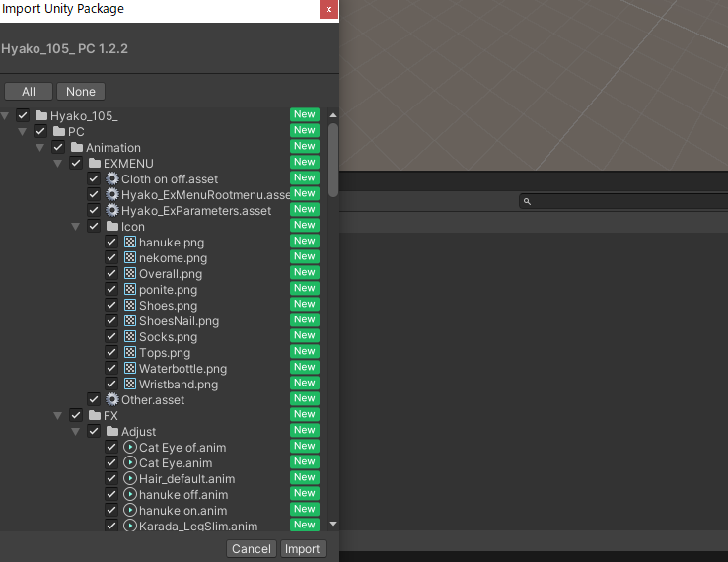
Task: Click the Hair_default.anim clip icon
Action: pos(130,478)
